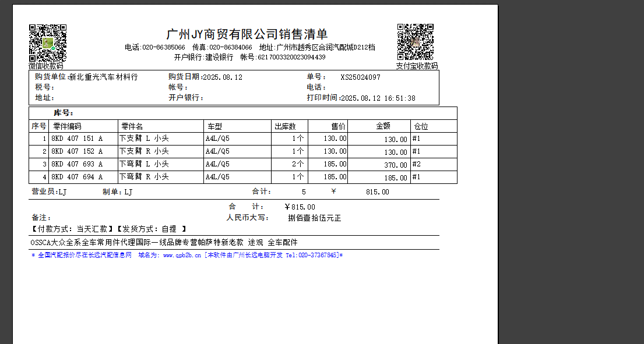Click the 税号 label

click(45, 87)
